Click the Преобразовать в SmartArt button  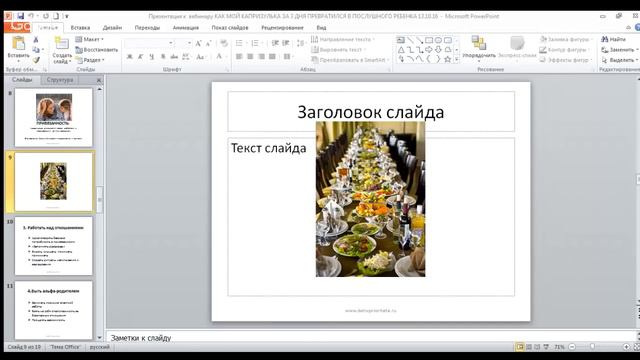point(350,60)
